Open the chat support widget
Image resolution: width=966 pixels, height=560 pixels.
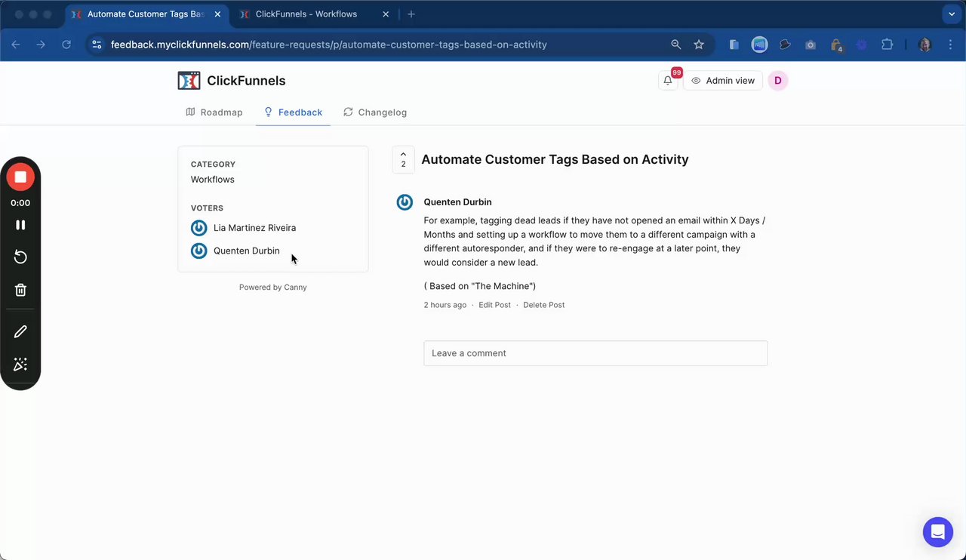pos(937,532)
